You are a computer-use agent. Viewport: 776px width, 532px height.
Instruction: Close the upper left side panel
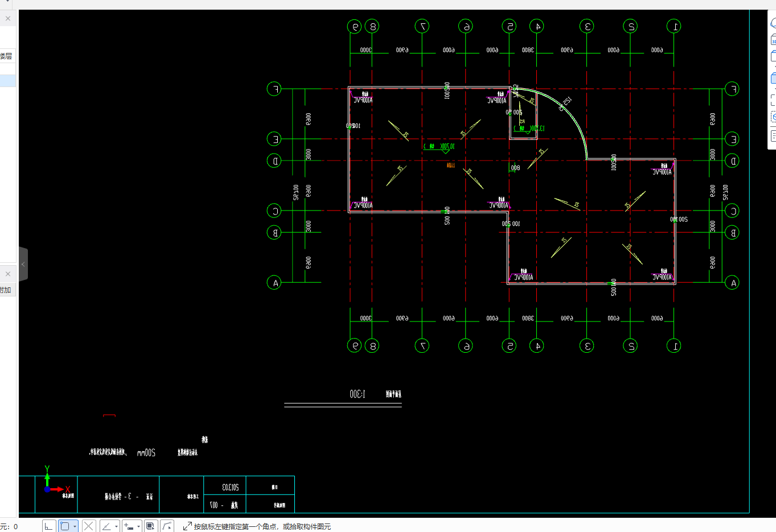(x=8, y=18)
